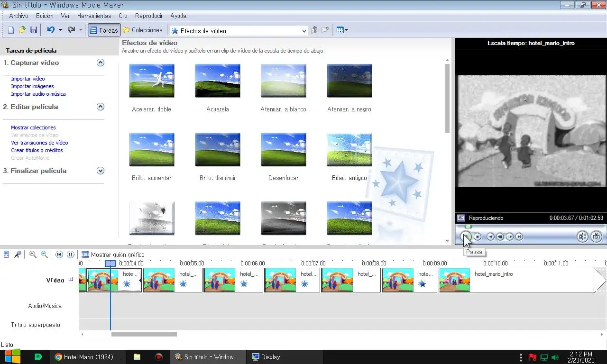Open the Archivo menu
Image resolution: width=607 pixels, height=364 pixels.
coord(18,16)
